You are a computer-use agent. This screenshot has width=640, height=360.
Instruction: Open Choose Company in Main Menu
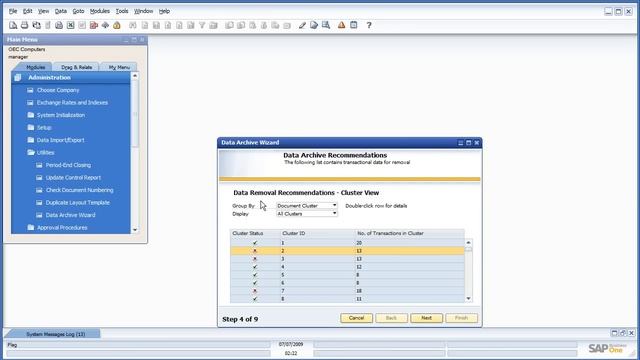58,90
